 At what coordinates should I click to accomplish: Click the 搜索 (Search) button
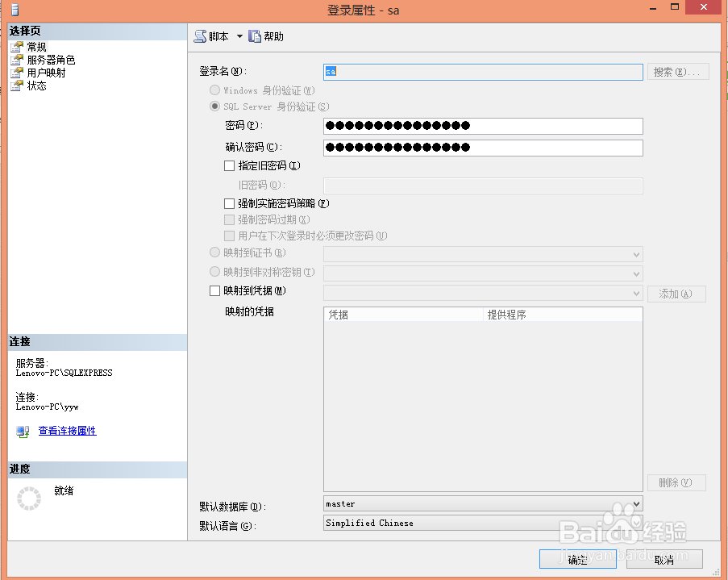click(x=677, y=71)
